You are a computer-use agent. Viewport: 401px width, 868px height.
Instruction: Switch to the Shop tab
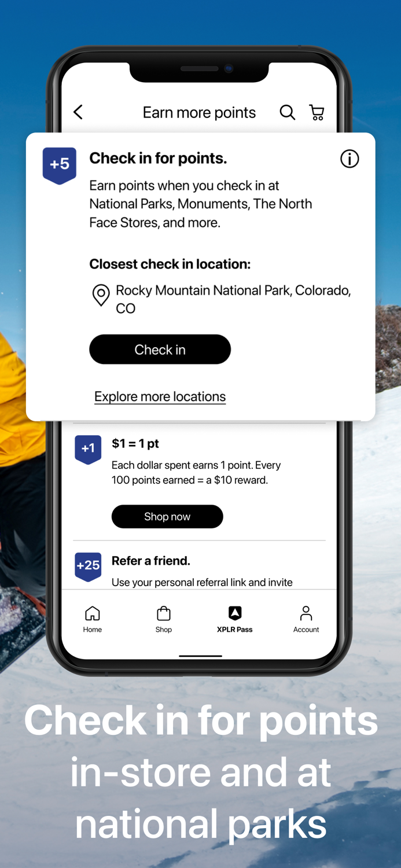(x=164, y=619)
